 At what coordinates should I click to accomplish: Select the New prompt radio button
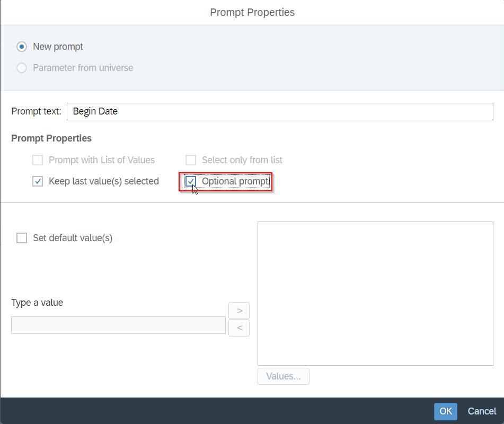pyautogui.click(x=22, y=47)
